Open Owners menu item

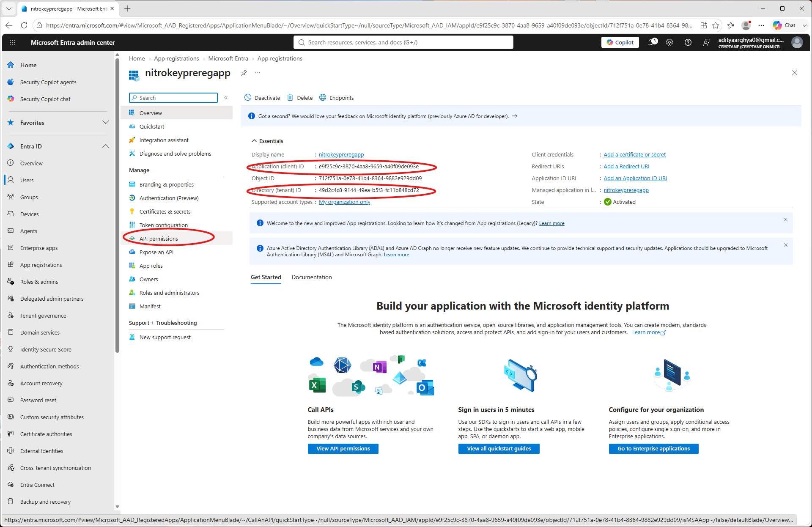pos(148,279)
